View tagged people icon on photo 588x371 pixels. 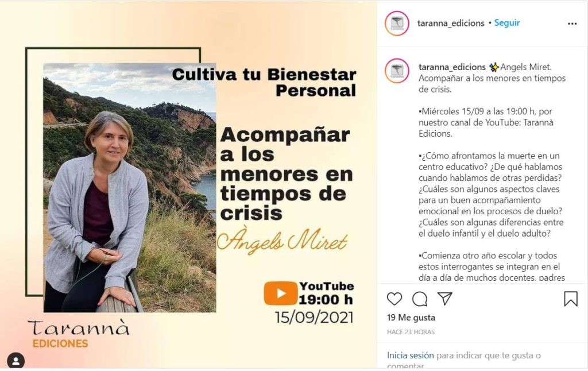tap(16, 361)
